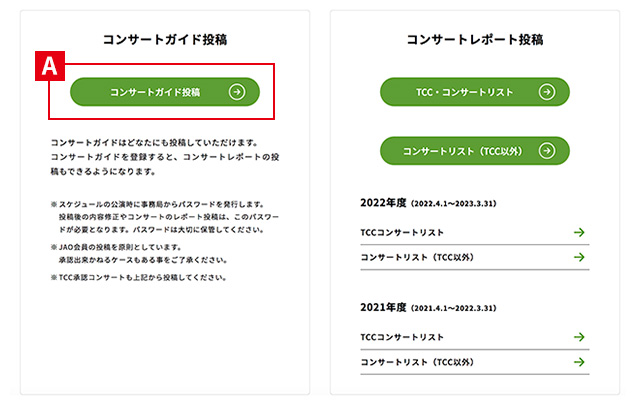Click green arrow beside 2021年度 TCCコンサートリスト
Image resolution: width=640 pixels, height=405 pixels.
(578, 337)
